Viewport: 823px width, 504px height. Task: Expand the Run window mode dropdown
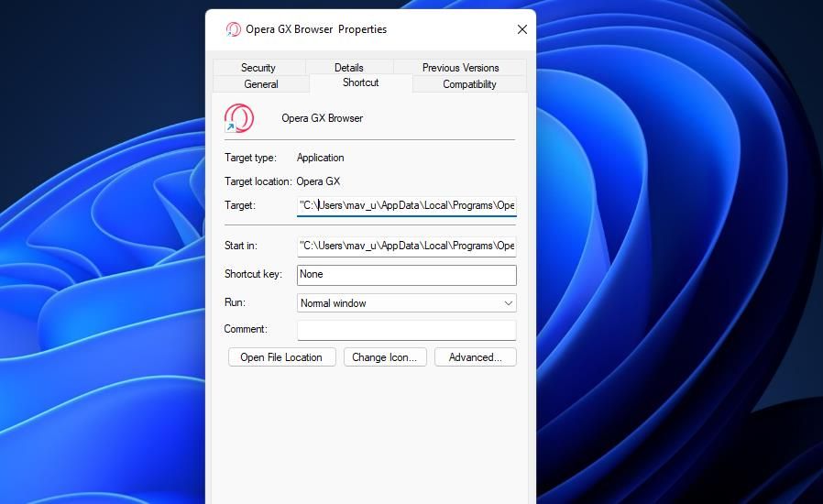(x=407, y=303)
